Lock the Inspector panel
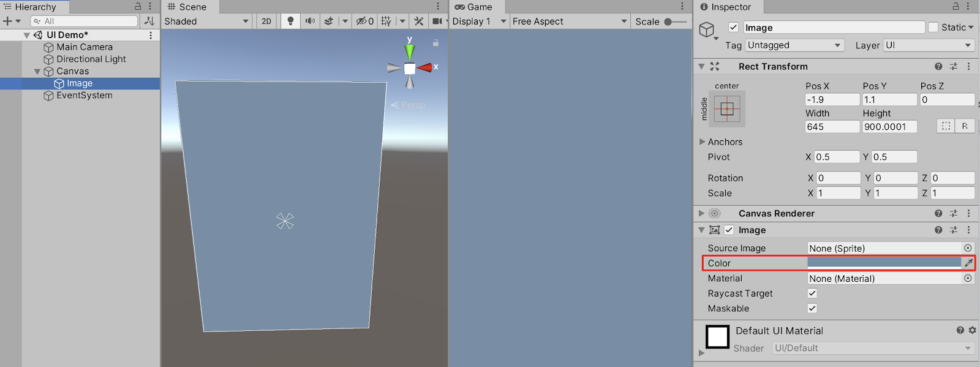Screen dimensions: 980x367 pos(956,6)
